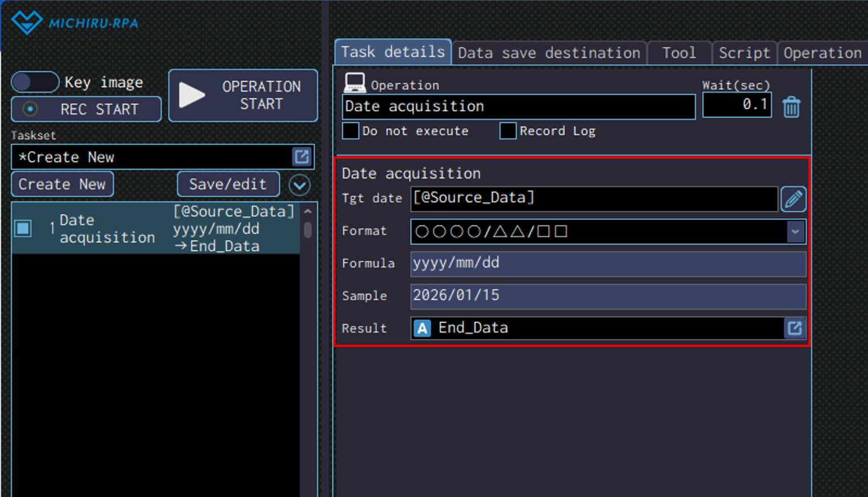Enable the Do not execute checkbox
Image resolution: width=868 pixels, height=497 pixels.
point(351,131)
